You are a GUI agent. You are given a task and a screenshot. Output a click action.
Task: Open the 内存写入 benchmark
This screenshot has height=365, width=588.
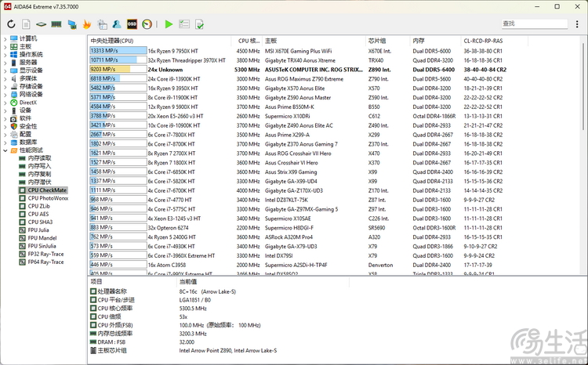[x=39, y=166]
